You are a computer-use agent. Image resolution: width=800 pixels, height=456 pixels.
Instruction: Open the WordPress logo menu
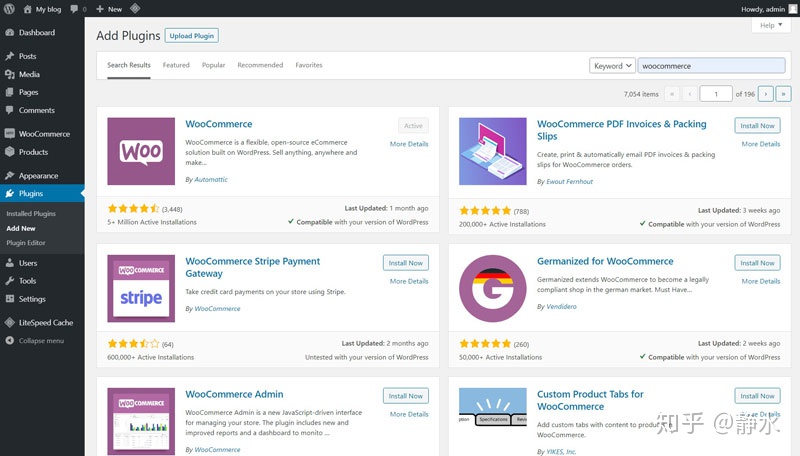[x=9, y=9]
